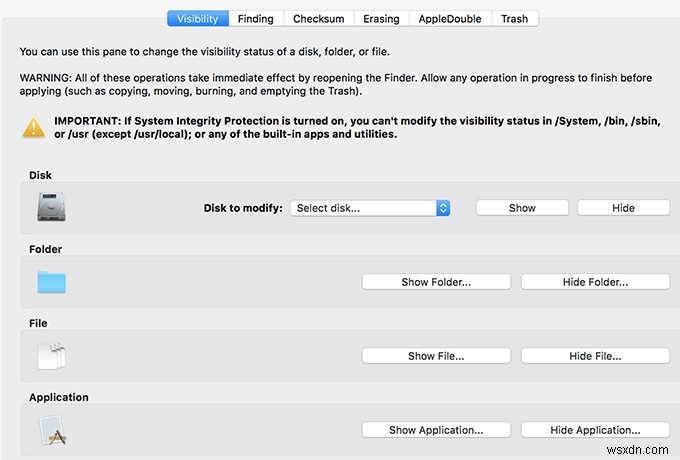Click the Show Folder... button

coord(436,282)
